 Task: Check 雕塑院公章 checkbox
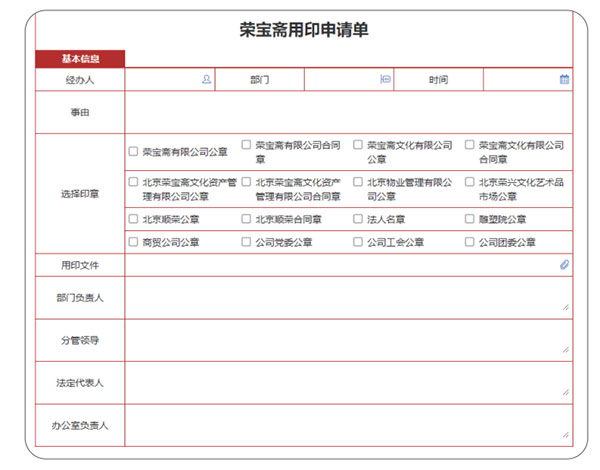(470, 219)
